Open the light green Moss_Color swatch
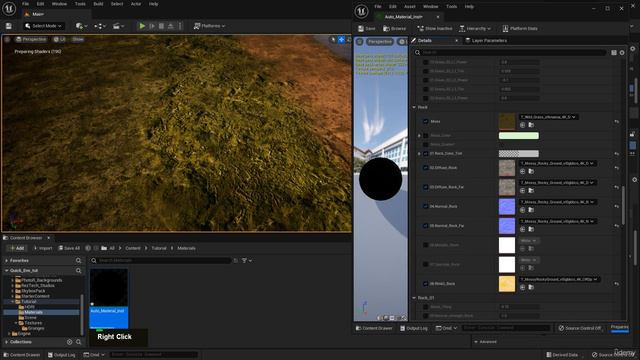The height and width of the screenshot is (360, 640). click(519, 136)
